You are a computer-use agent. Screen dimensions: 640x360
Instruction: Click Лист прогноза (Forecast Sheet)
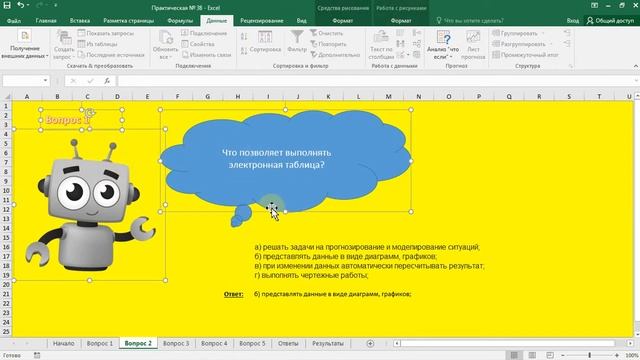tap(473, 45)
